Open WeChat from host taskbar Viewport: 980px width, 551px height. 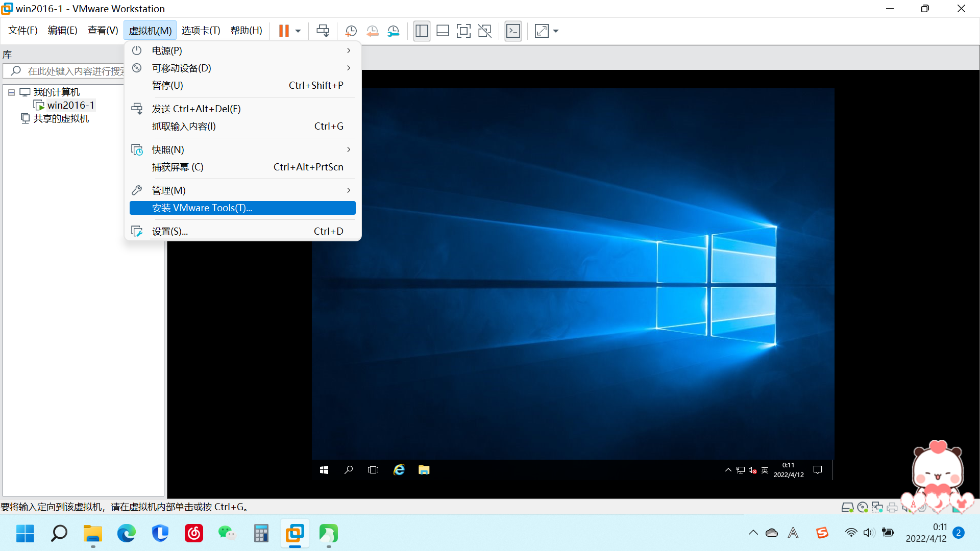click(227, 534)
